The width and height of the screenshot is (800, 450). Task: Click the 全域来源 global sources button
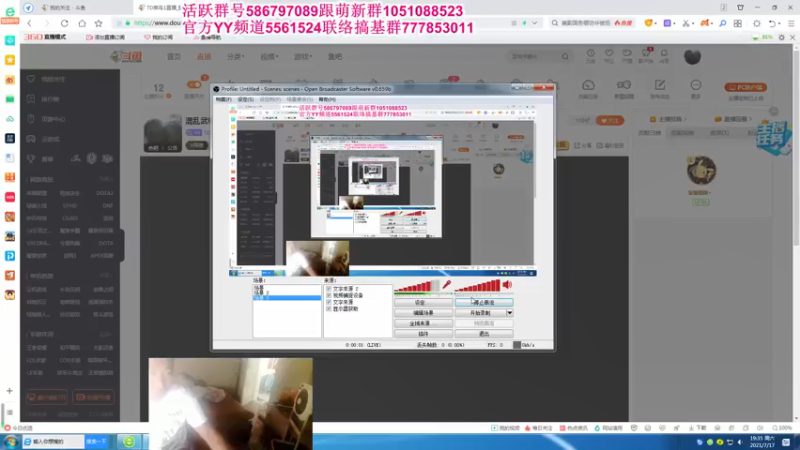coord(423,323)
